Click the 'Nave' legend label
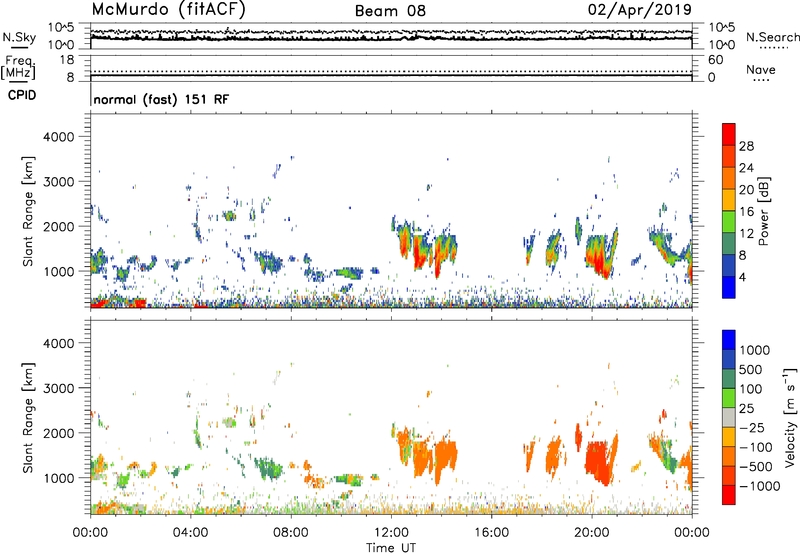800x554 pixels. click(761, 69)
